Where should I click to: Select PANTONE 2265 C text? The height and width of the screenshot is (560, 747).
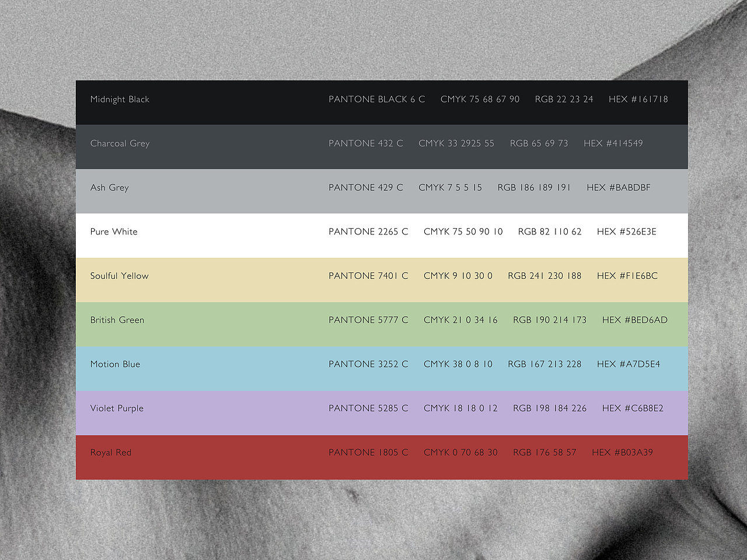click(x=368, y=232)
